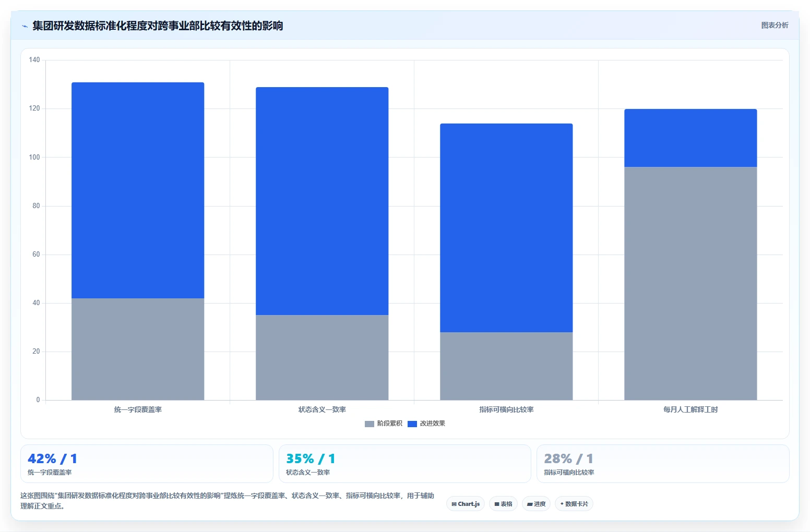Viewport: 810px width, 532px height.
Task: Click the chart icon beside the title
Action: [25, 26]
